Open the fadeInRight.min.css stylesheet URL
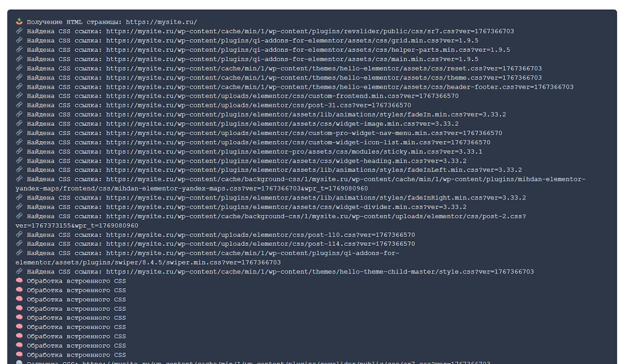 [316, 198]
